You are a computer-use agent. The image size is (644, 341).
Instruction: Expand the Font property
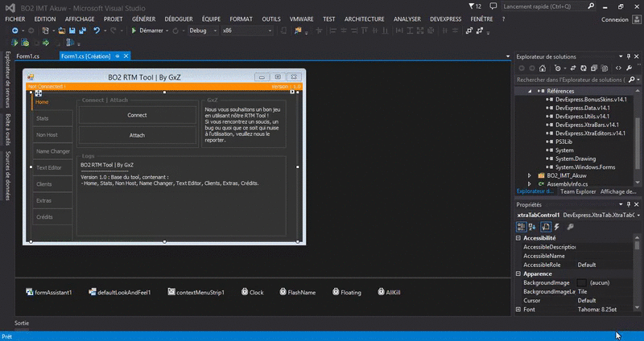[518, 310]
